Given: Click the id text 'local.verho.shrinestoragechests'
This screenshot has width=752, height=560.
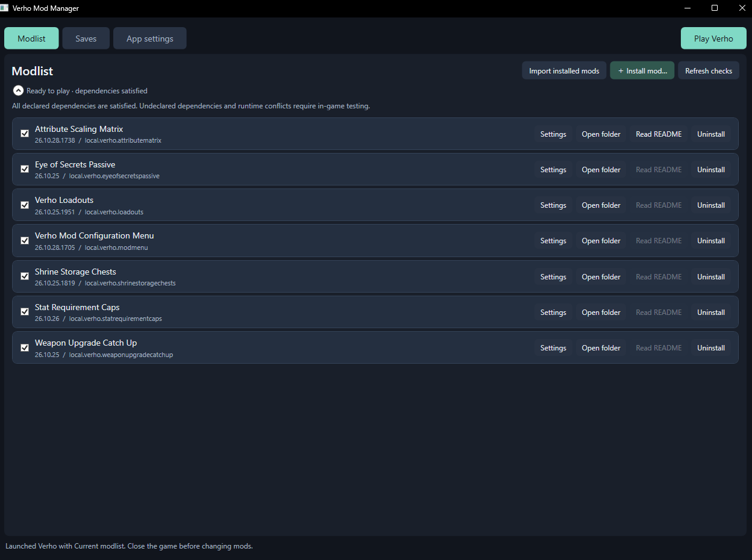Looking at the screenshot, I should pyautogui.click(x=130, y=283).
